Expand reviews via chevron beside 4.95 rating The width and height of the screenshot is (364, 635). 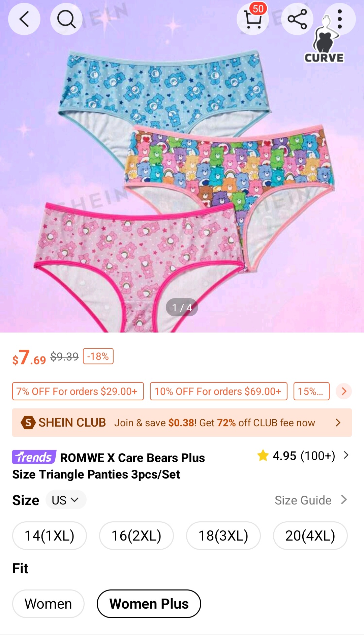[346, 455]
